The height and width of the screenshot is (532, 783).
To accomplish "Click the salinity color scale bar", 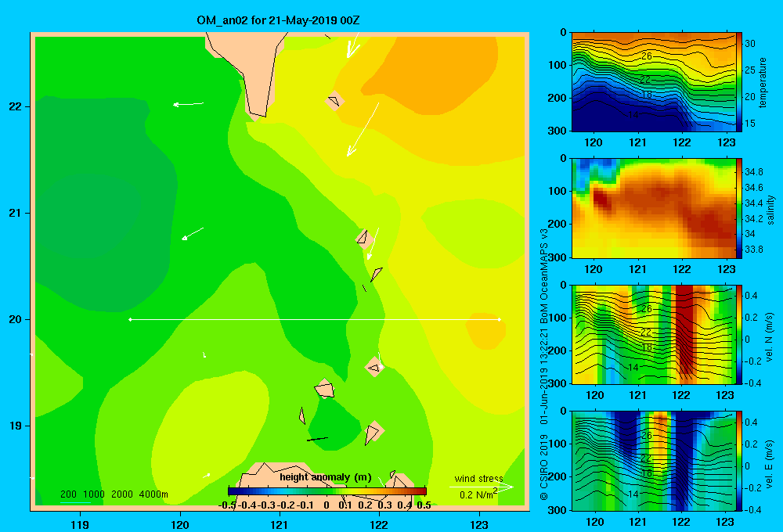I will (739, 208).
